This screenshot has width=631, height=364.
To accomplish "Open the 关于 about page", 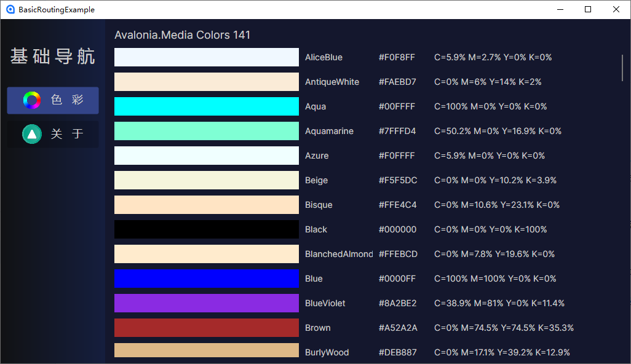I will (53, 134).
